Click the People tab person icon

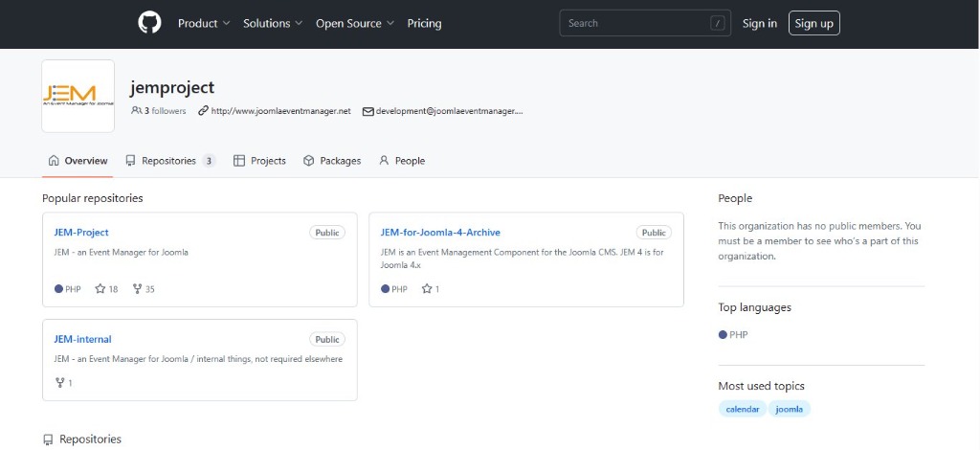384,161
